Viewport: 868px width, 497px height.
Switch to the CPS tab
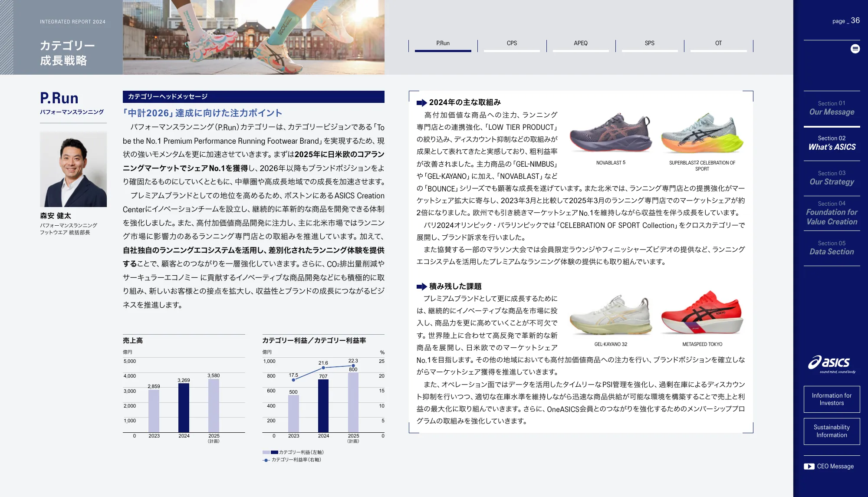tap(512, 43)
